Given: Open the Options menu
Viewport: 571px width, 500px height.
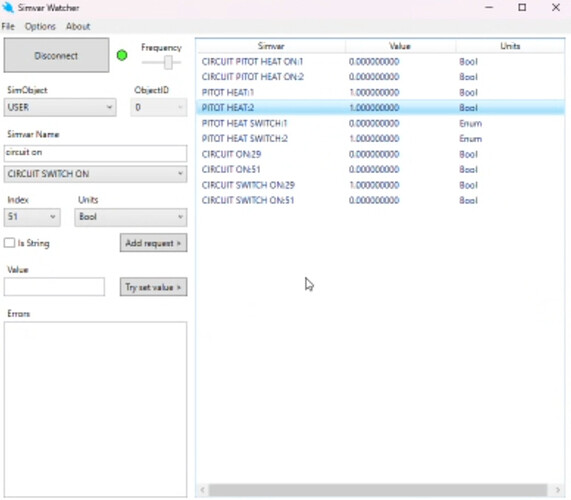Looking at the screenshot, I should [x=40, y=26].
